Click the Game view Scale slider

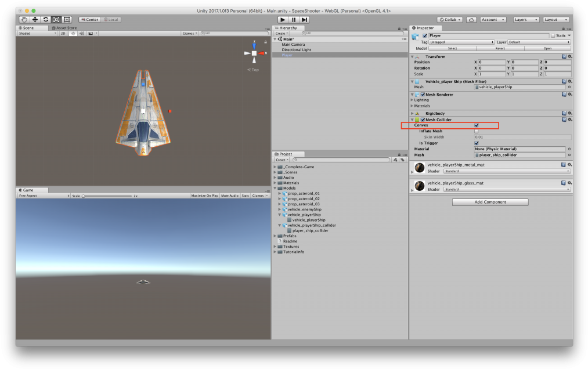(107, 196)
